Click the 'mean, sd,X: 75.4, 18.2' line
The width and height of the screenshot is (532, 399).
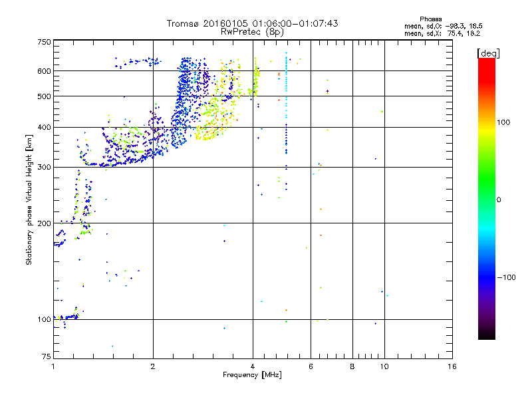coord(442,33)
